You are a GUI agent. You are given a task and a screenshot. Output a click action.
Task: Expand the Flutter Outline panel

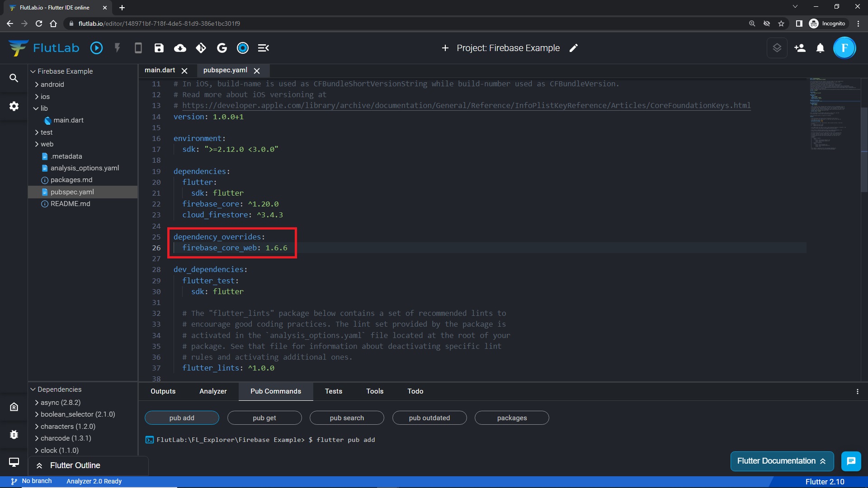coord(88,465)
